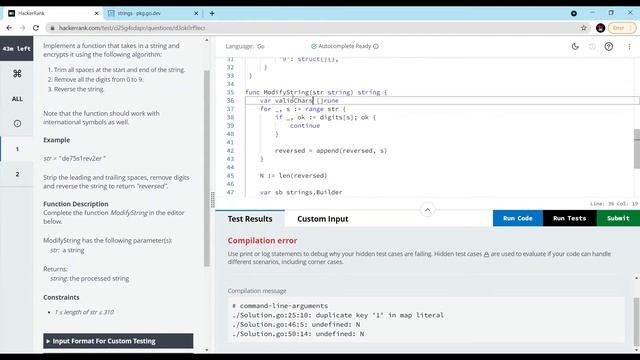The image size is (640, 360).
Task: Click Solution.go:46:5 undefined N error
Action: (x=296, y=324)
